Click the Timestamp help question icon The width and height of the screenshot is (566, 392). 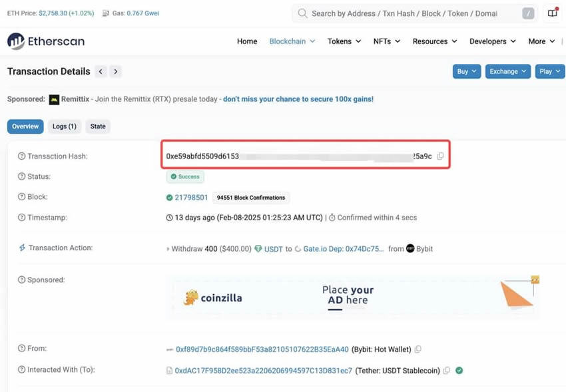[x=21, y=218]
